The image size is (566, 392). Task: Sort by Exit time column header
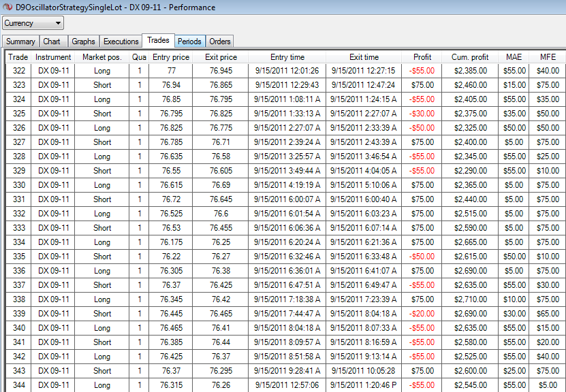(364, 57)
